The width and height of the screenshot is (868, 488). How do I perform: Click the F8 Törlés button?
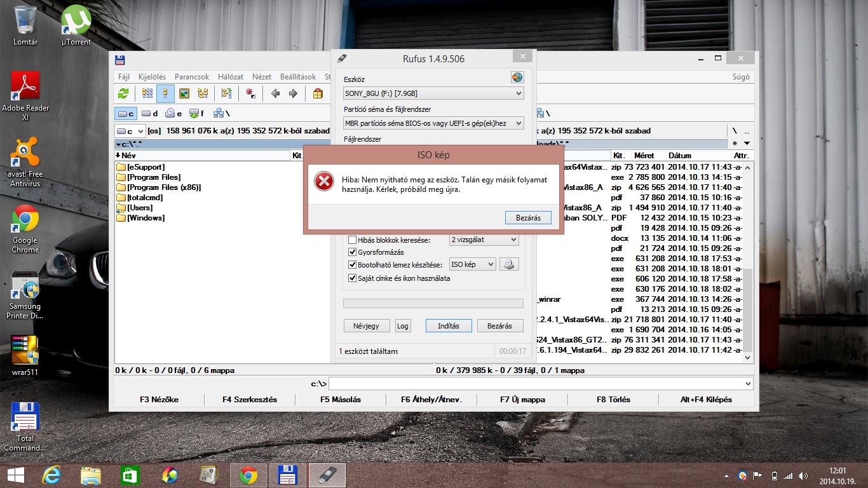coord(613,400)
